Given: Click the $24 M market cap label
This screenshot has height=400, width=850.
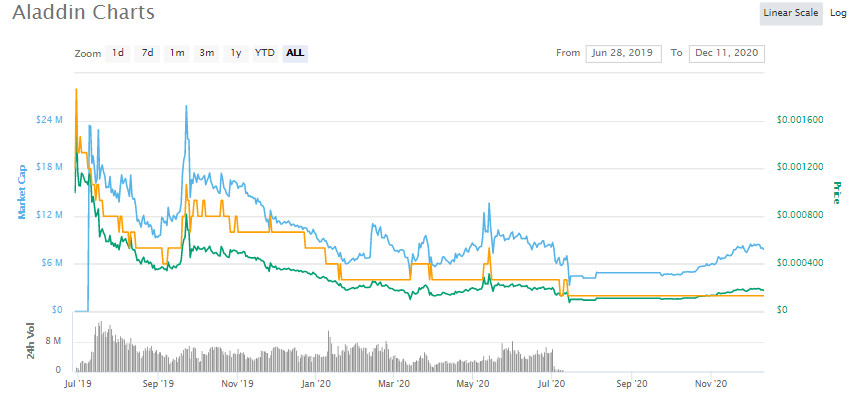Looking at the screenshot, I should [x=51, y=119].
